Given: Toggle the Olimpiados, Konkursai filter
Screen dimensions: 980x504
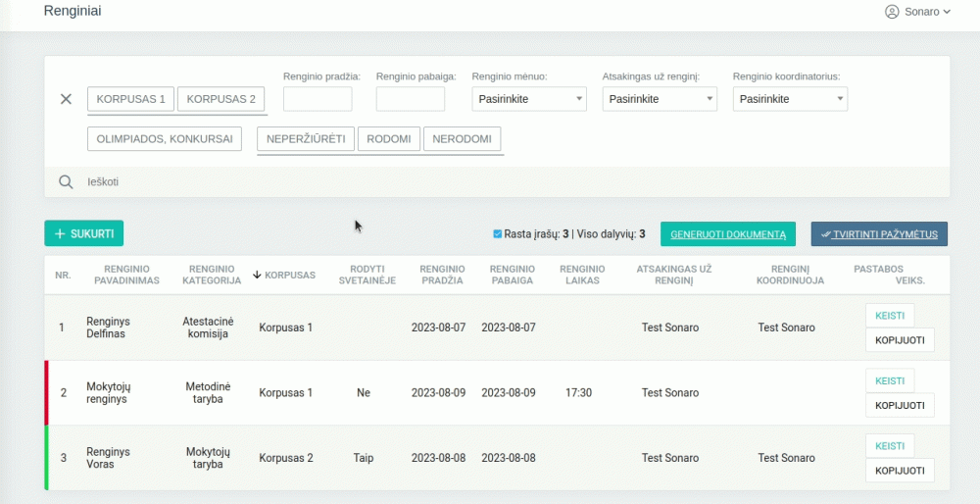Looking at the screenshot, I should (165, 139).
